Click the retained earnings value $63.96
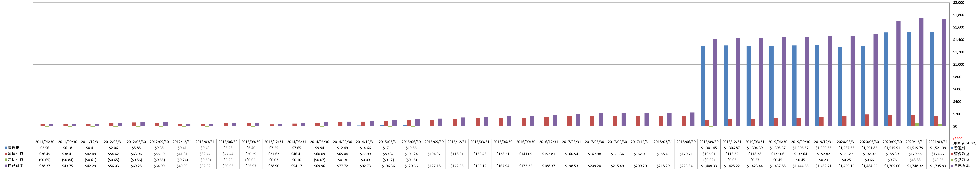 click(136, 154)
